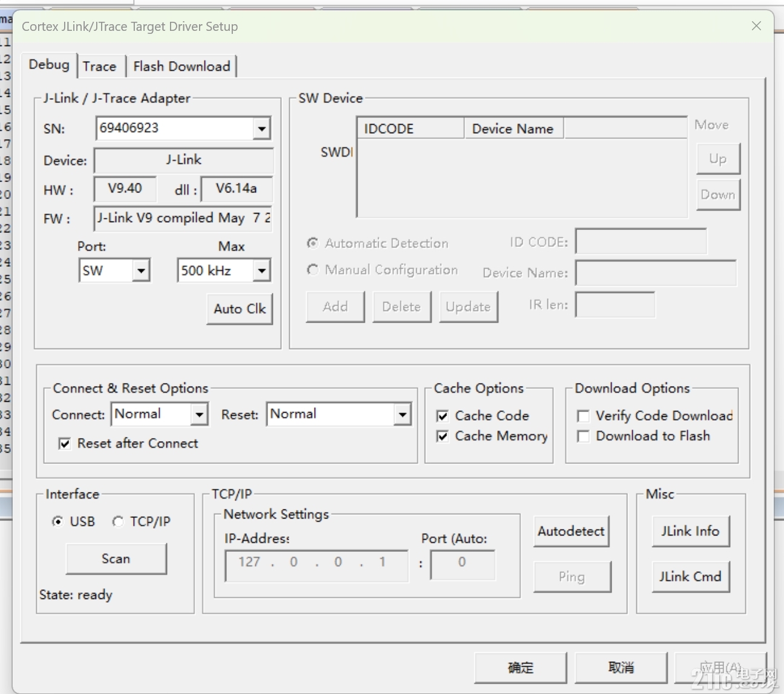
Task: Expand the Connect mode dropdown
Action: 199,414
